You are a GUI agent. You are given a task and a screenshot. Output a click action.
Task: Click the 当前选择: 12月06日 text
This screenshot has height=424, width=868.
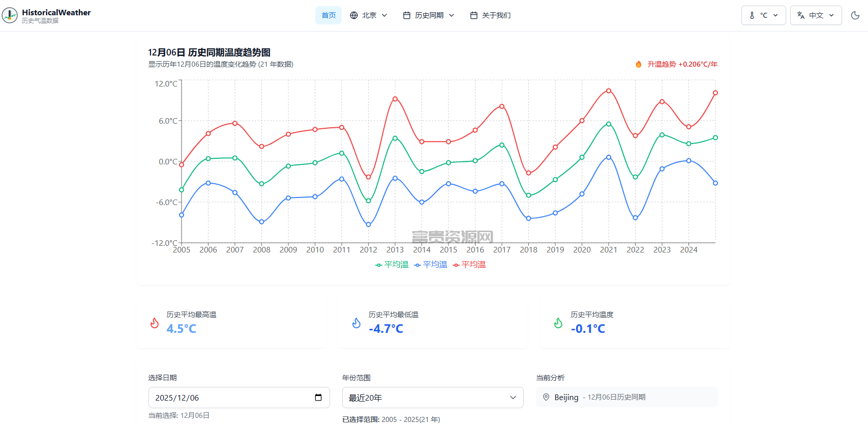179,415
